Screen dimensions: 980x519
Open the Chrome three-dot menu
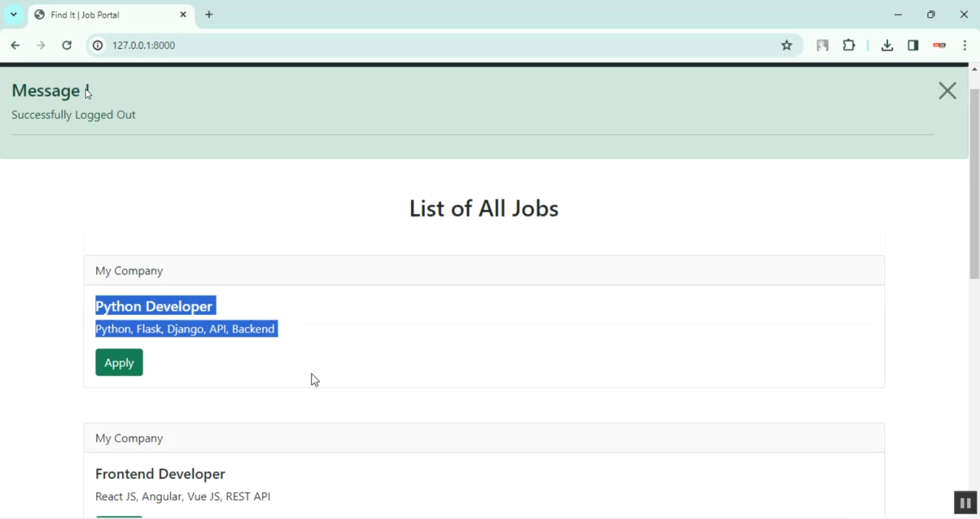pos(965,46)
